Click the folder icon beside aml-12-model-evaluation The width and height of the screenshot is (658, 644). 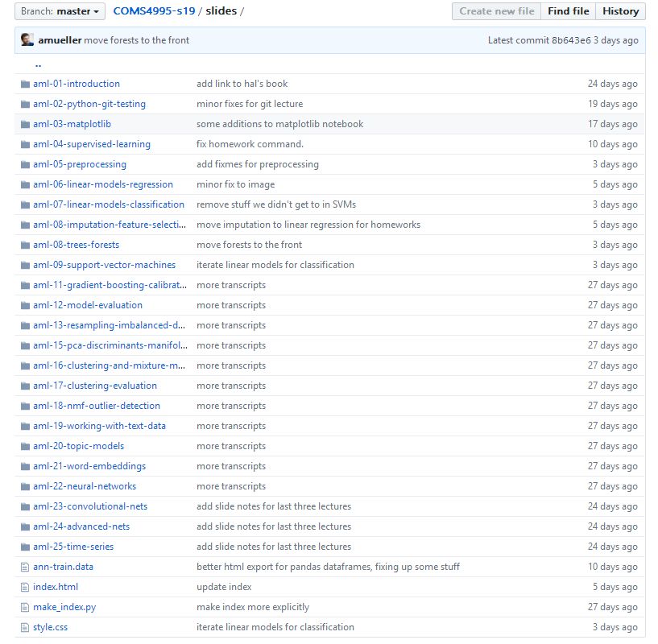pyautogui.click(x=24, y=305)
